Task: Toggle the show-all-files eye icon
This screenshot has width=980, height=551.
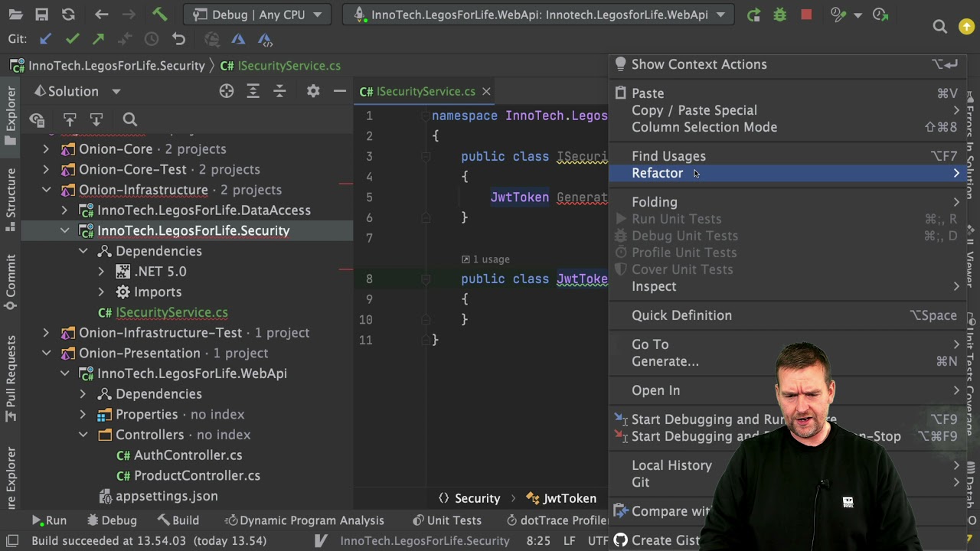Action: pyautogui.click(x=37, y=119)
